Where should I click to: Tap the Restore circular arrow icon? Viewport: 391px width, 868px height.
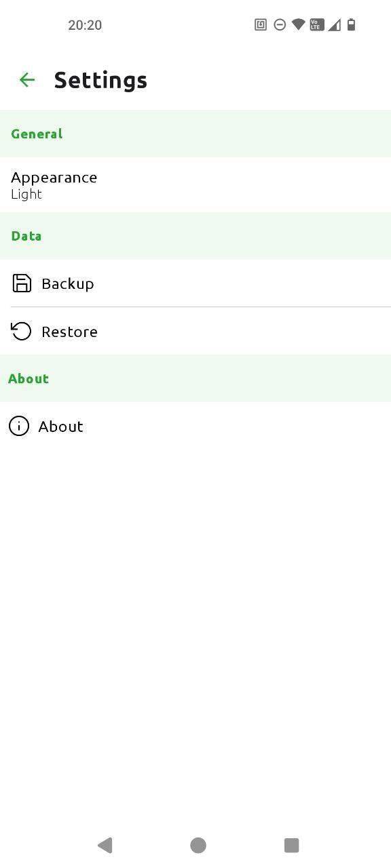[x=21, y=332]
